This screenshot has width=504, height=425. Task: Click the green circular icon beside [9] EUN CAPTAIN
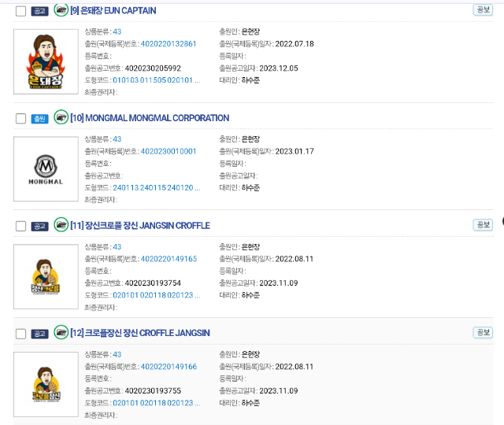61,10
